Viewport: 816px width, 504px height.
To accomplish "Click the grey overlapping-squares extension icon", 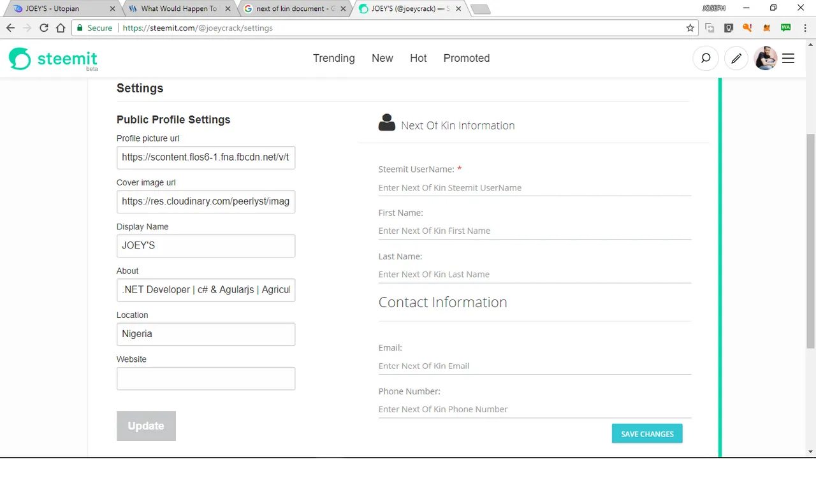I will tap(710, 28).
